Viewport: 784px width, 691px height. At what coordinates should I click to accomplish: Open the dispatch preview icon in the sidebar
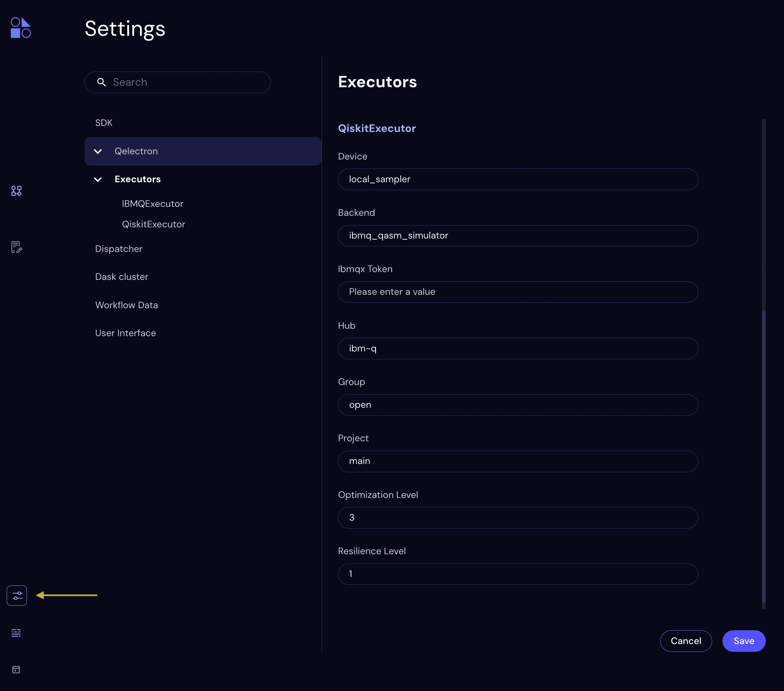tap(16, 247)
